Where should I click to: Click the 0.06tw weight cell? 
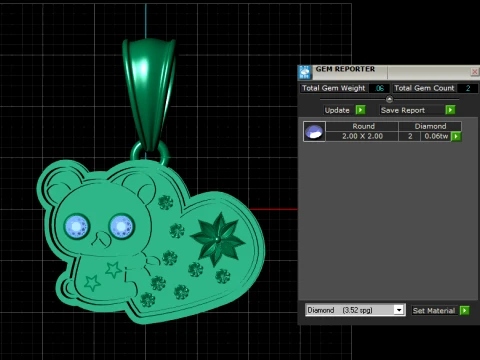(x=436, y=136)
